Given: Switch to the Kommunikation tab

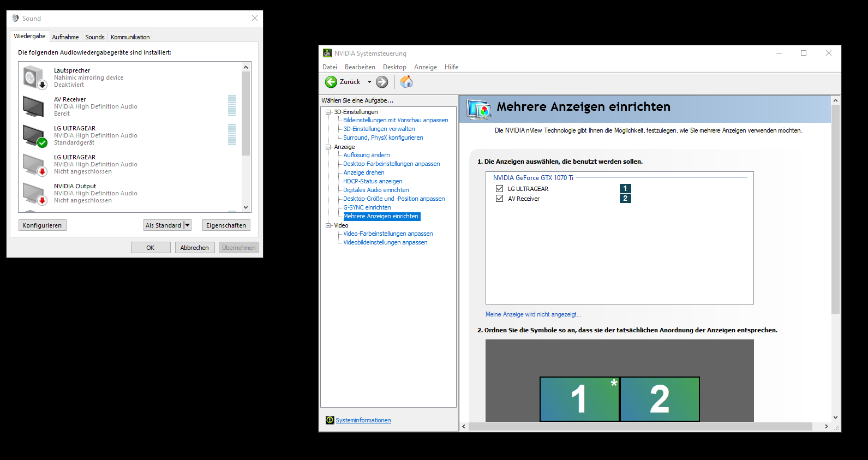Looking at the screenshot, I should (x=130, y=37).
